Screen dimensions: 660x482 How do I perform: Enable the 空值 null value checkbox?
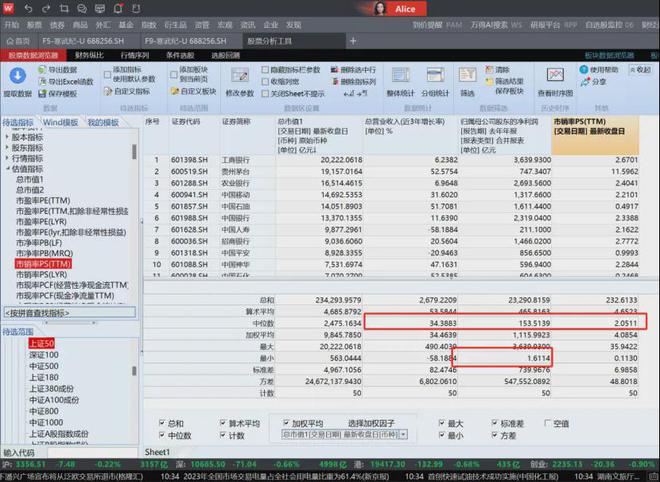click(x=545, y=422)
